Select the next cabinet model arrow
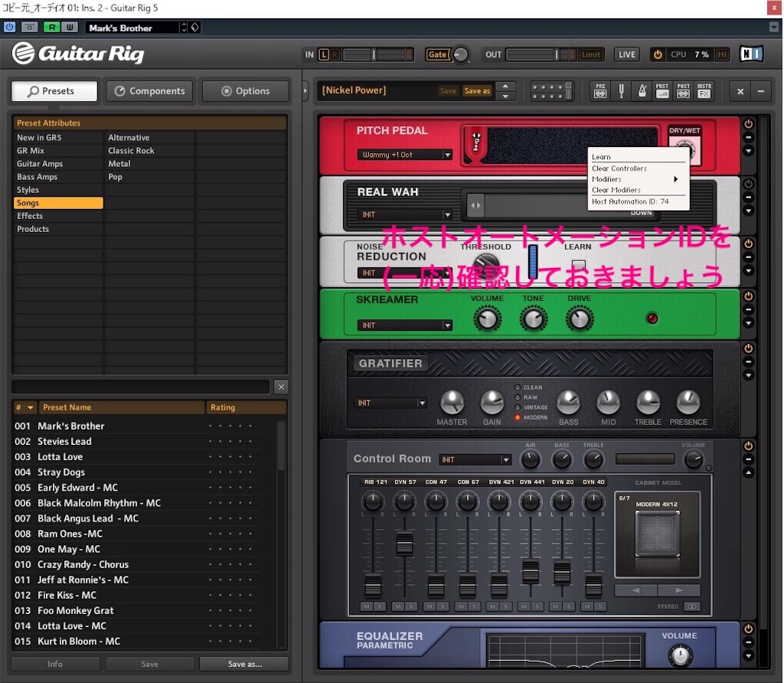 679,590
